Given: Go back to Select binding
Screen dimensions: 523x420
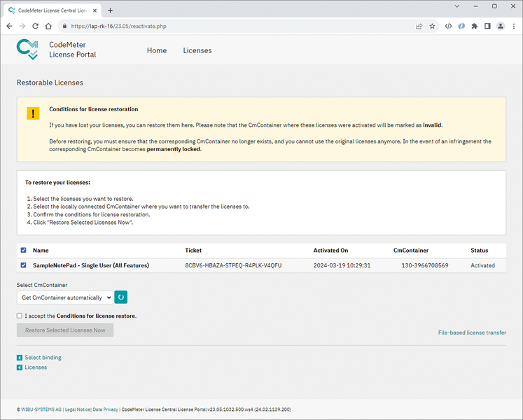Looking at the screenshot, I should pos(43,357).
